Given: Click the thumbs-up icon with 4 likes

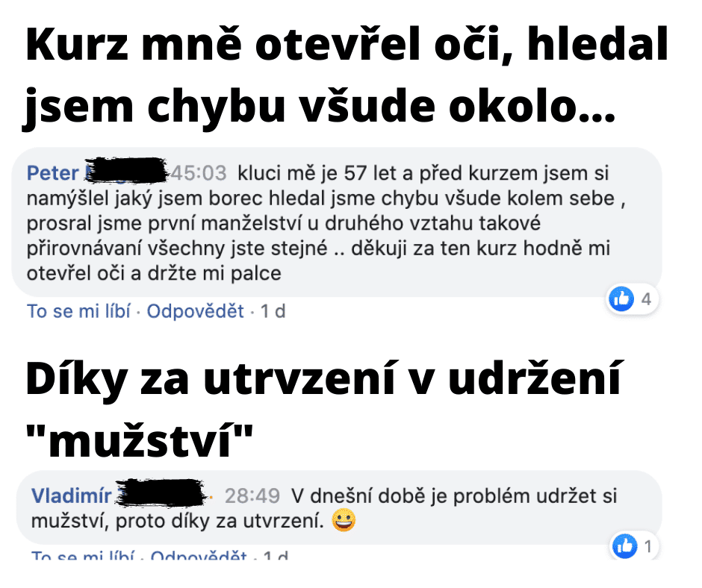Looking at the screenshot, I should coord(621,298).
